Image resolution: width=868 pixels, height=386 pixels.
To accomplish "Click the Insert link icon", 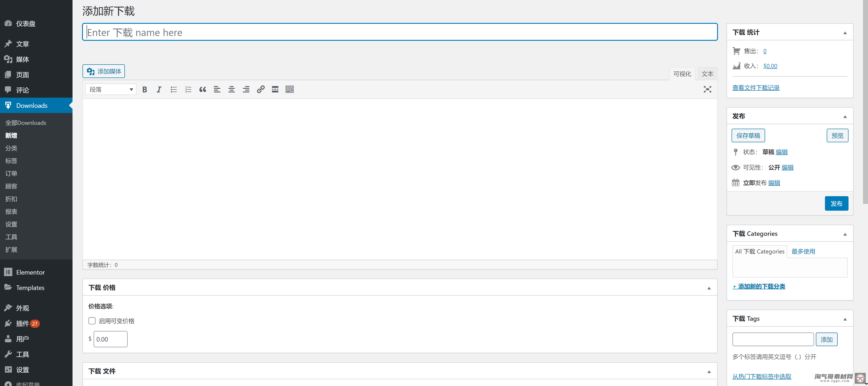I will coord(261,89).
